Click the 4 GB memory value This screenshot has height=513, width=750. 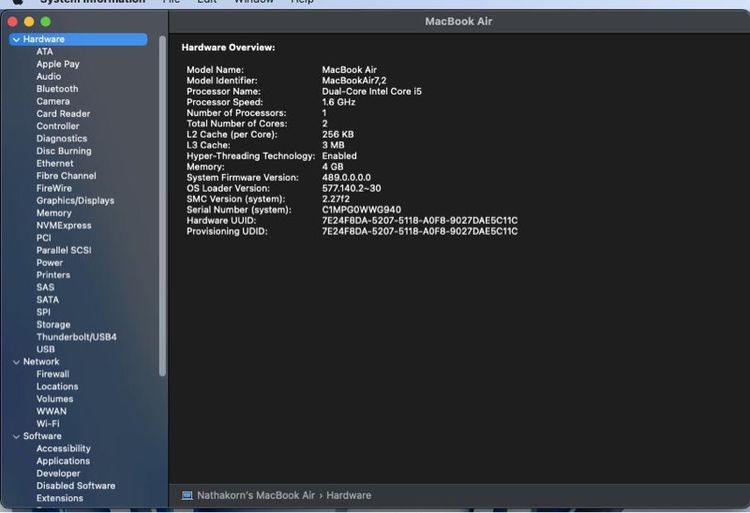tap(332, 167)
